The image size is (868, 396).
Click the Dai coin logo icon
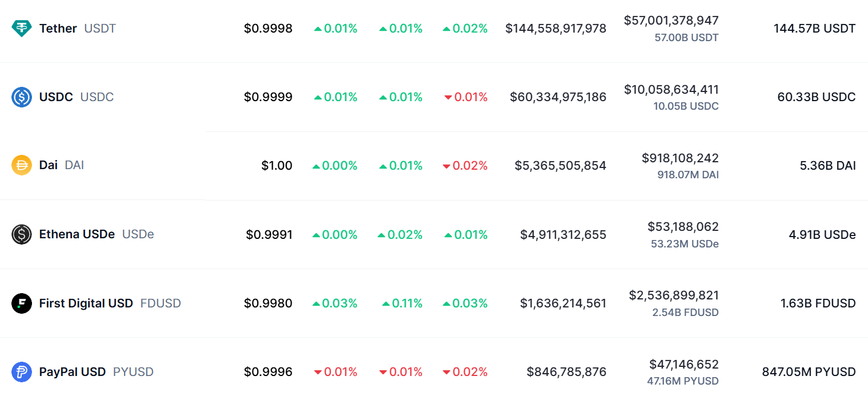point(22,166)
